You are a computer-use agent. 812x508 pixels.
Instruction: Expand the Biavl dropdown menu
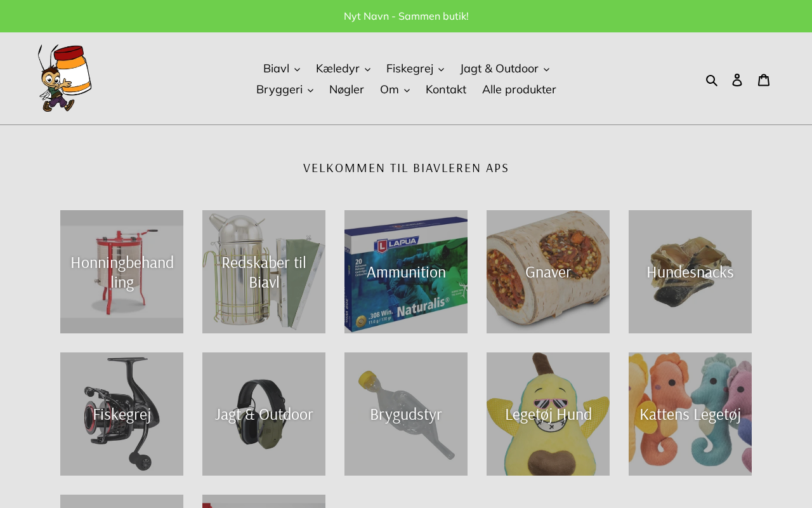click(282, 69)
